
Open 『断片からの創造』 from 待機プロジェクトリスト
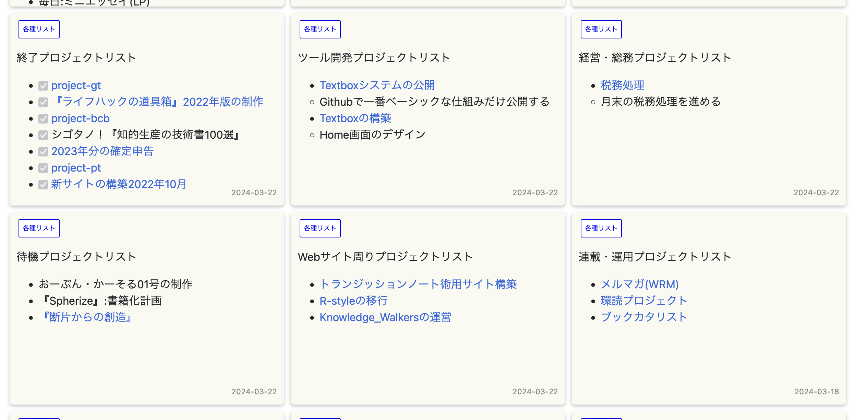[87, 317]
